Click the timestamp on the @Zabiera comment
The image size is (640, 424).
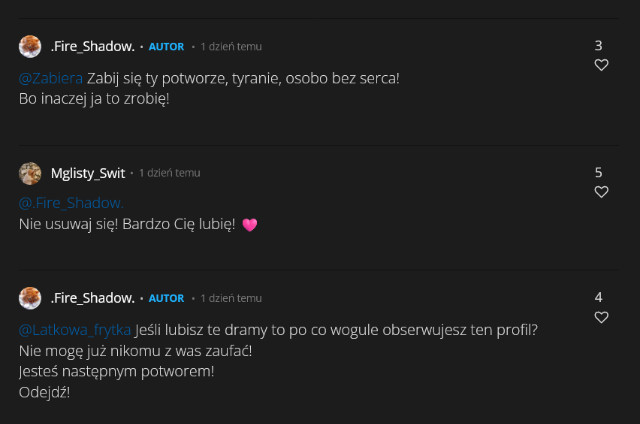click(231, 47)
